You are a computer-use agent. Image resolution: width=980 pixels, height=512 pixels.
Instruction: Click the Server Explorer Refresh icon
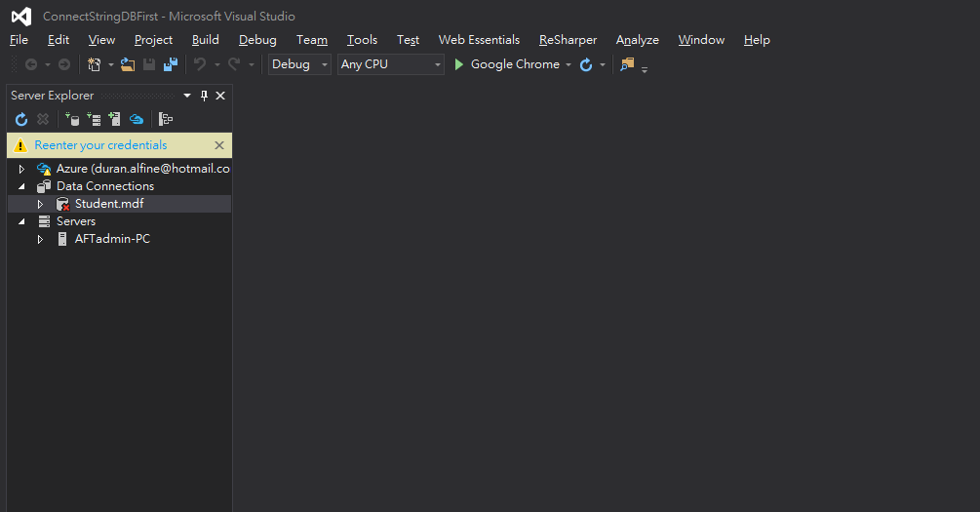click(21, 119)
